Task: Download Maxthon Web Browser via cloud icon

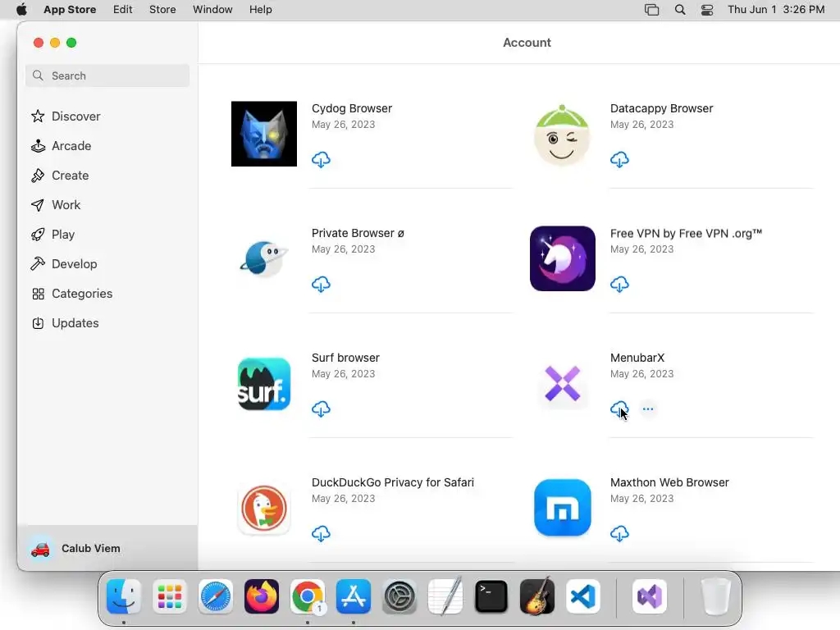Action: click(619, 533)
